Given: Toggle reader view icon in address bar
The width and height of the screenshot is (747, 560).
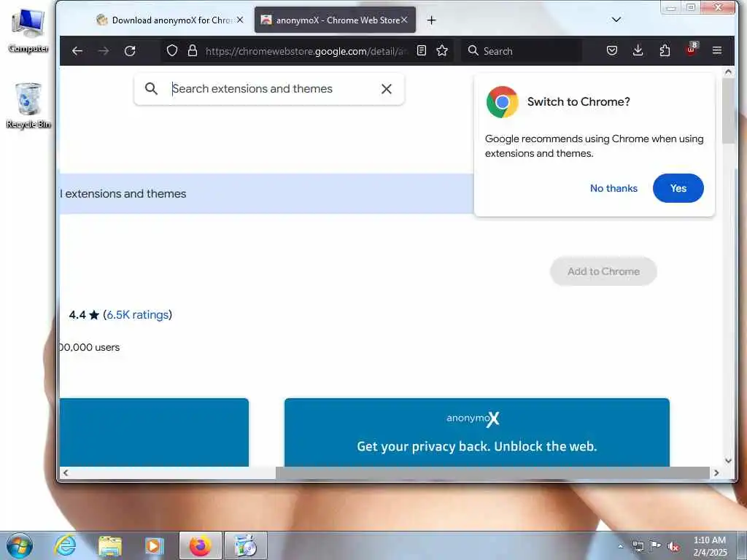Looking at the screenshot, I should 421,50.
